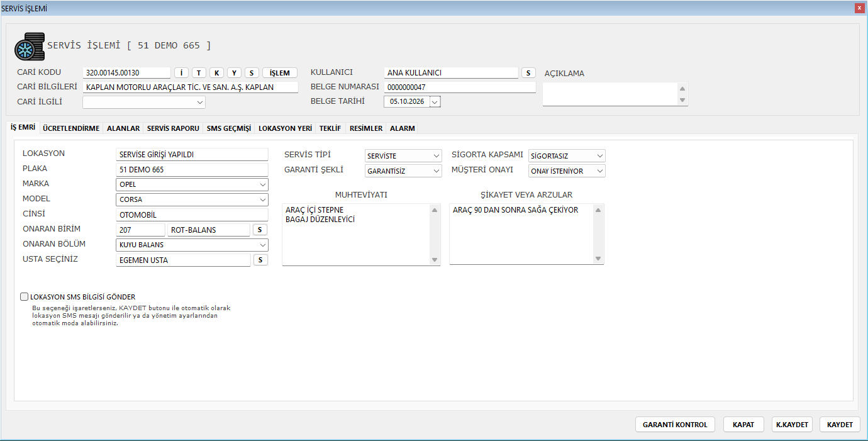Image resolution: width=868 pixels, height=441 pixels.
Task: Switch to the SERVİS RAPORU tab
Action: coord(173,128)
